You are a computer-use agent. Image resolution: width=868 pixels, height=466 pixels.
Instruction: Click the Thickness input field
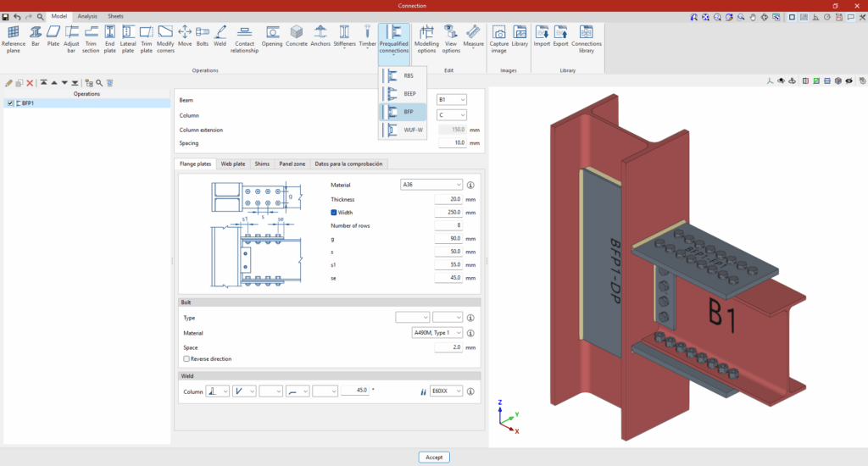point(447,199)
